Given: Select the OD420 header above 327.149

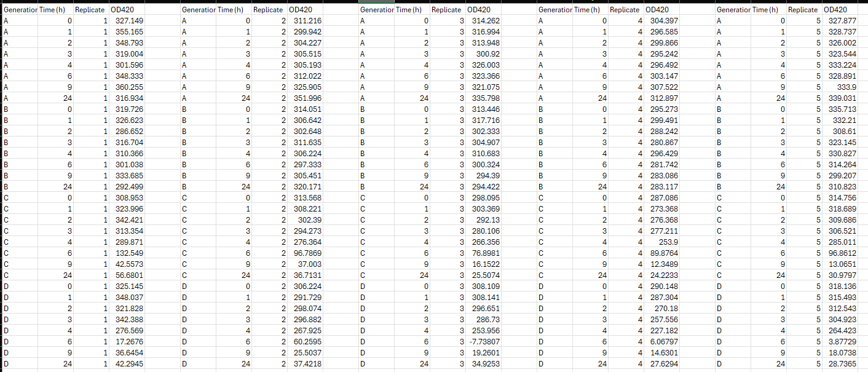Looking at the screenshot, I should click(x=127, y=10).
